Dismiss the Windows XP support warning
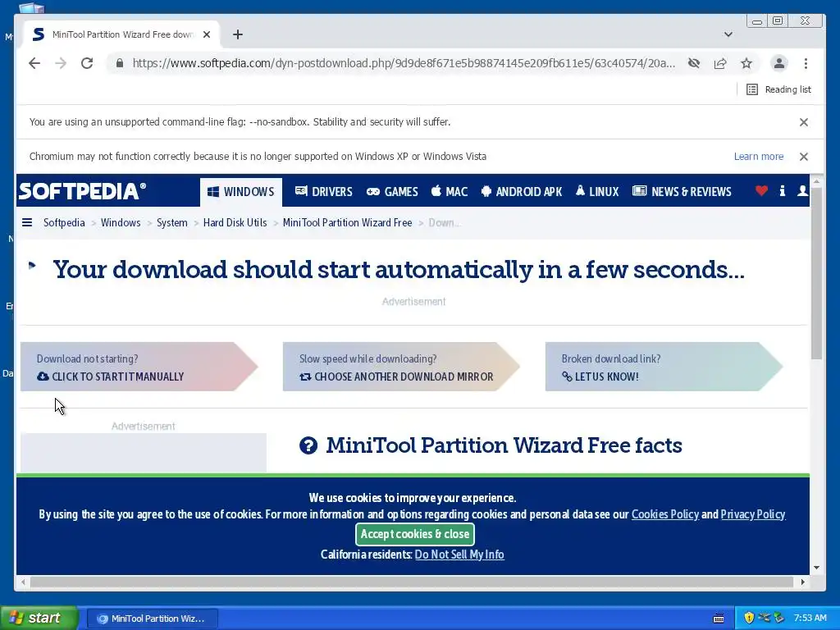The image size is (840, 630). point(804,157)
